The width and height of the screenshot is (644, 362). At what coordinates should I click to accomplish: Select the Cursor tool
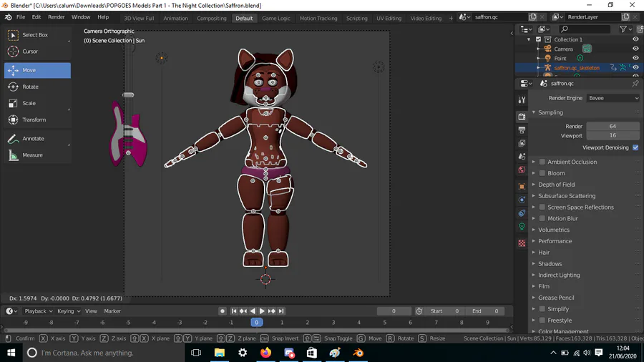[37, 52]
